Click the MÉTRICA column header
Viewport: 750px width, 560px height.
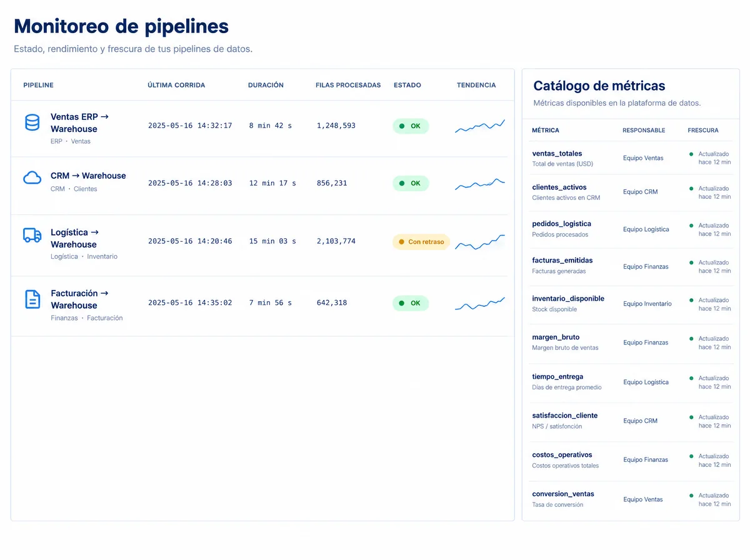point(546,131)
